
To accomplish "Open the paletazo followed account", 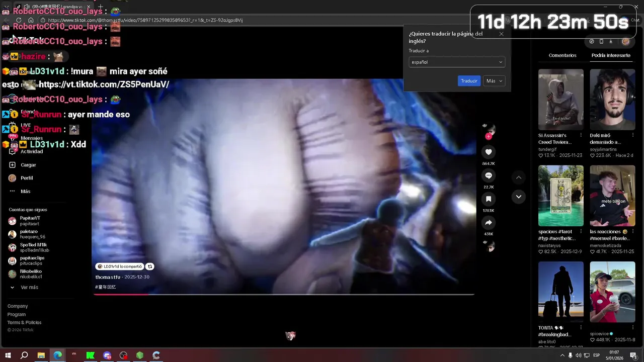I will 27,234.
